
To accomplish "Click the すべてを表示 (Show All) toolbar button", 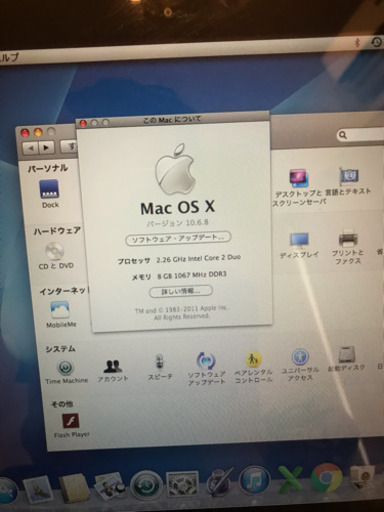I will click(x=69, y=147).
